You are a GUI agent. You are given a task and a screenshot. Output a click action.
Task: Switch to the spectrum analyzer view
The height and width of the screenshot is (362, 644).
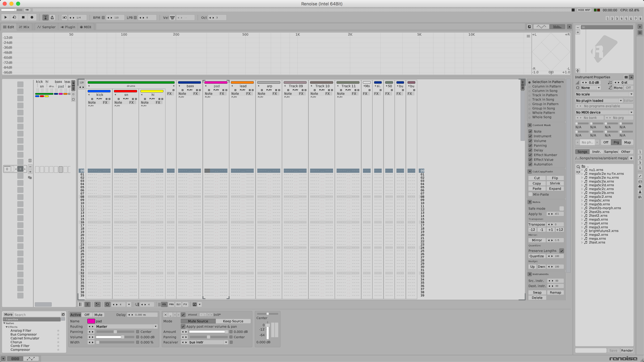tap(557, 27)
